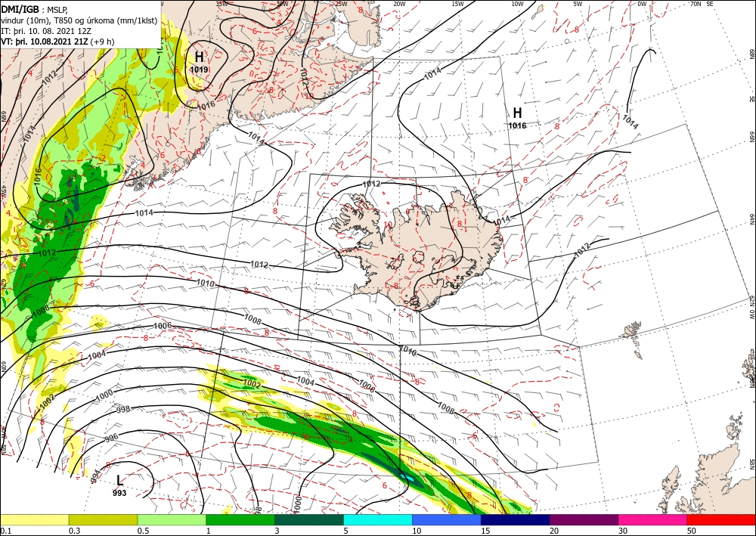Select the cyan 5–10 legend swatch
The image size is (756, 536).
[378, 519]
